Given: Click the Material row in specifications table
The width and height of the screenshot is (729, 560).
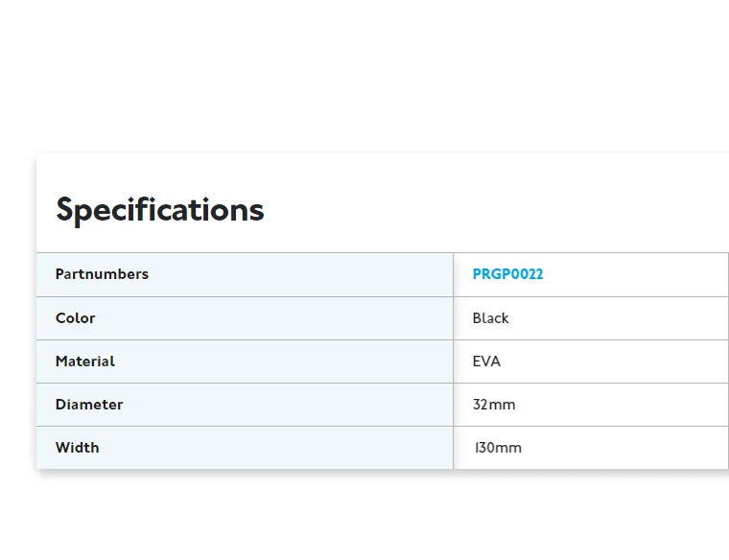Looking at the screenshot, I should click(x=382, y=362).
